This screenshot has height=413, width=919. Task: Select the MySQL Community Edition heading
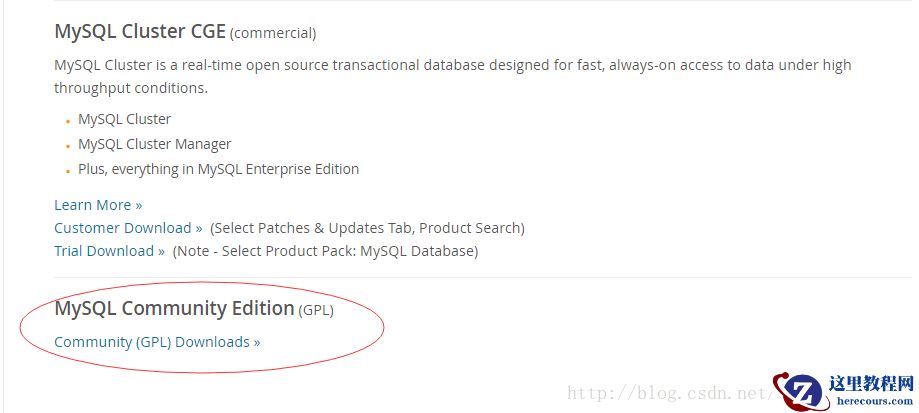coord(174,309)
